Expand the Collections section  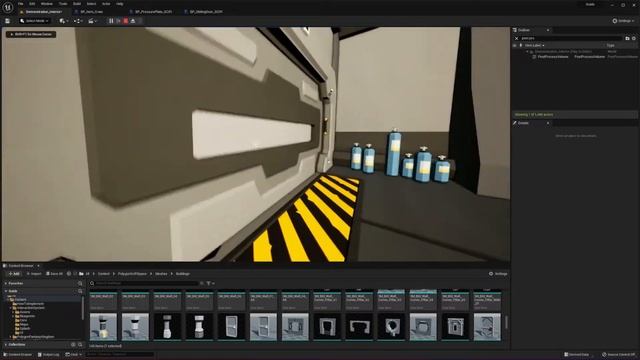(x=6, y=344)
